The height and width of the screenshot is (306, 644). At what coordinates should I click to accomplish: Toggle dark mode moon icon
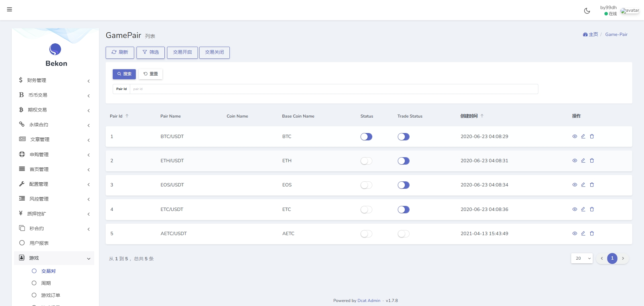pos(587,11)
